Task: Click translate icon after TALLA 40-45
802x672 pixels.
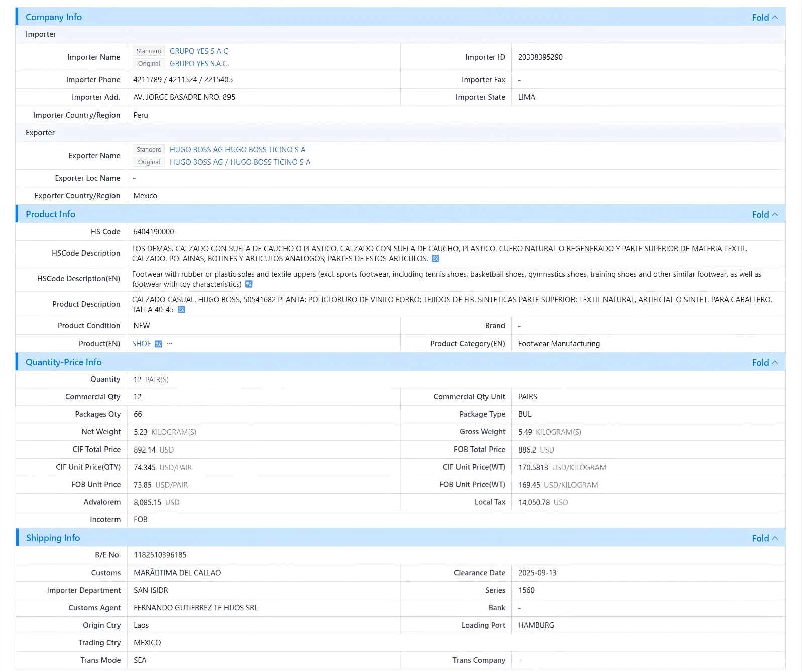Action: tap(181, 310)
